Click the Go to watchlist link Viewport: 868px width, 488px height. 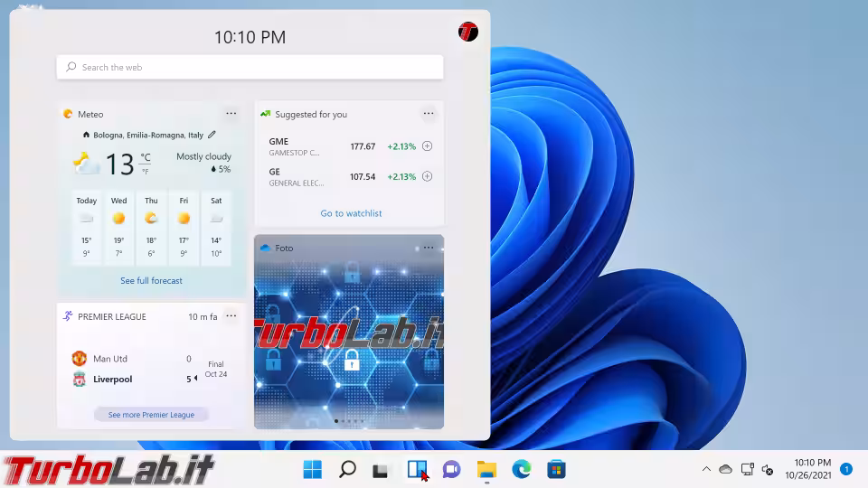(351, 213)
